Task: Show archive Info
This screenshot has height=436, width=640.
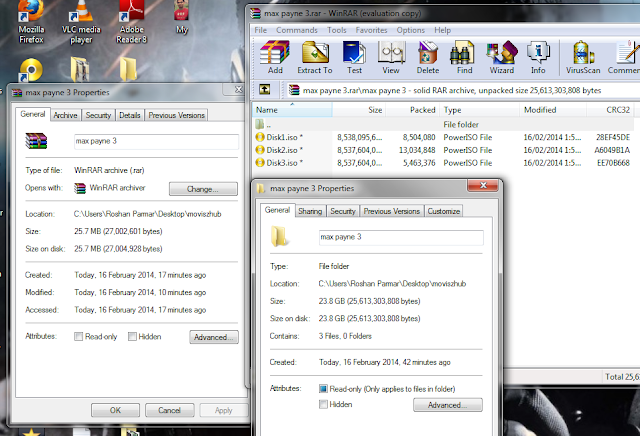Action: [x=538, y=57]
